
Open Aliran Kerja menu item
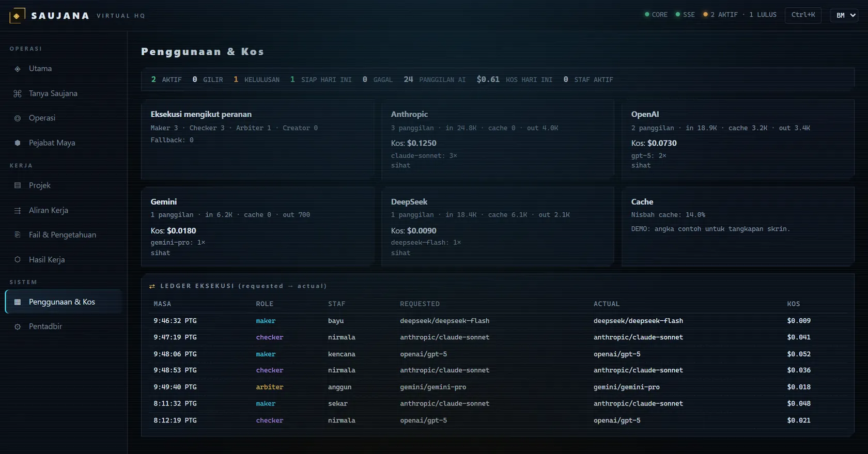point(64,210)
